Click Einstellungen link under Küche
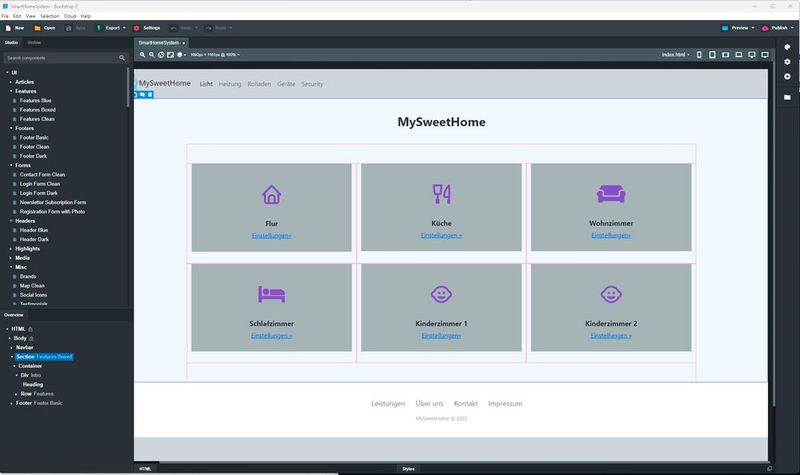This screenshot has width=800, height=475. [441, 236]
